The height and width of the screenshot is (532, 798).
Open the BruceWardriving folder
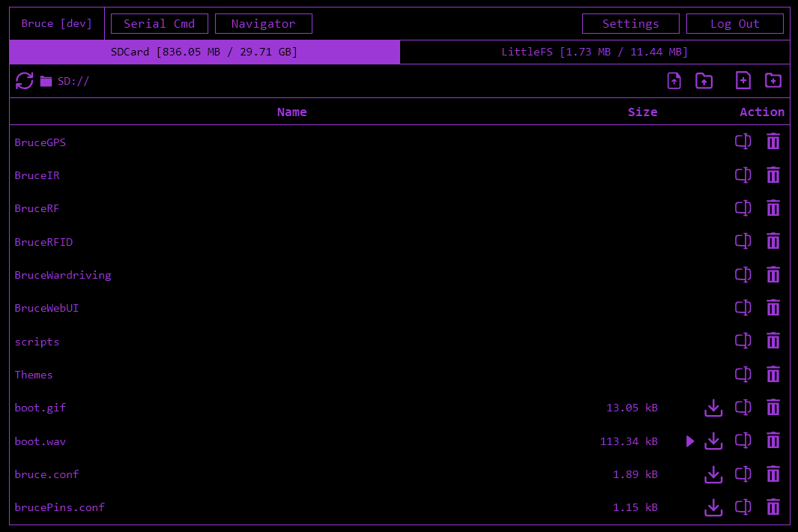point(63,275)
